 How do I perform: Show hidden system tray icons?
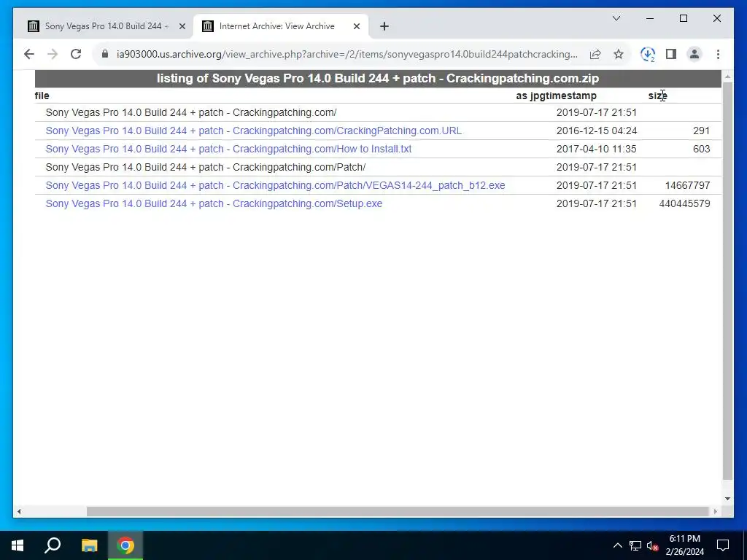(x=617, y=545)
